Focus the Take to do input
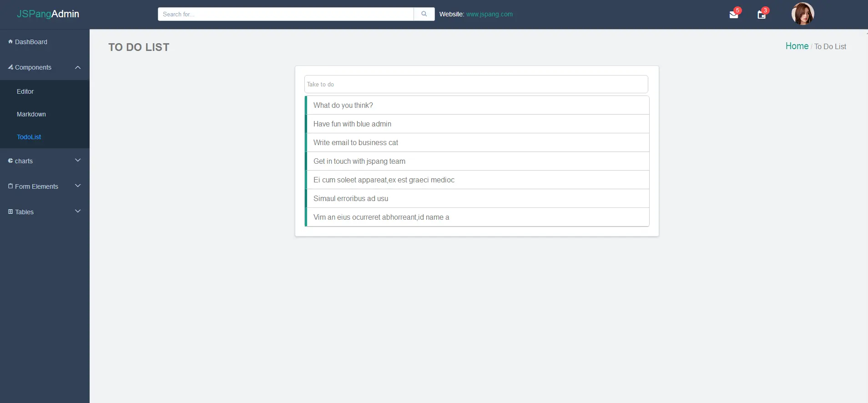 (x=476, y=84)
